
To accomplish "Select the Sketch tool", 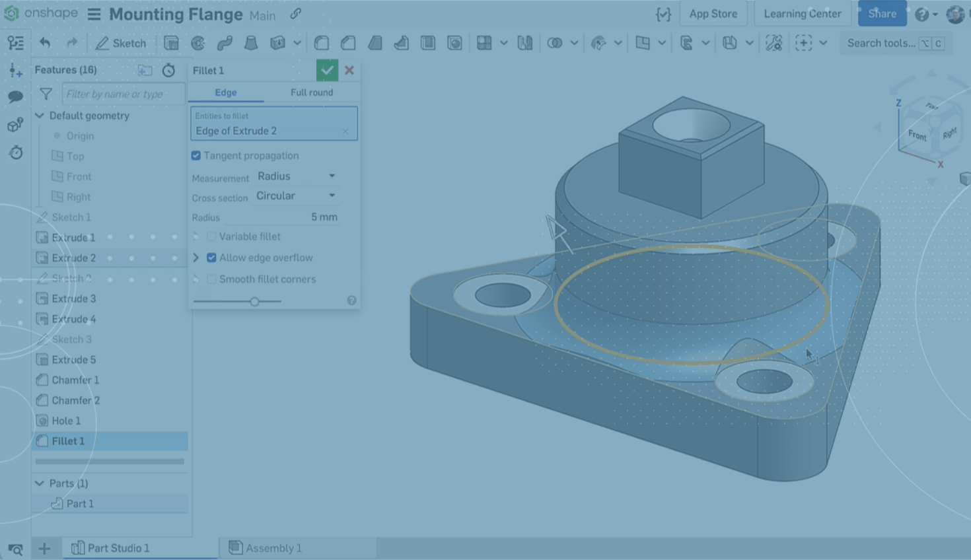I will tap(121, 43).
